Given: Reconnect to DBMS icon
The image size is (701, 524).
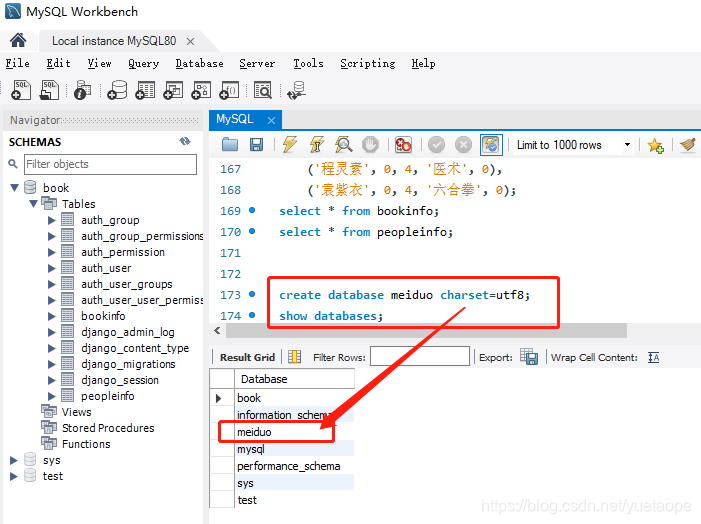Looking at the screenshot, I should coord(296,90).
